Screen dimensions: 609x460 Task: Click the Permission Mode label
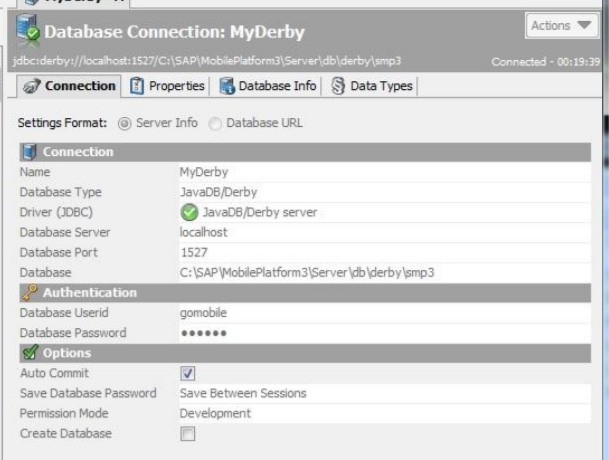(64, 413)
